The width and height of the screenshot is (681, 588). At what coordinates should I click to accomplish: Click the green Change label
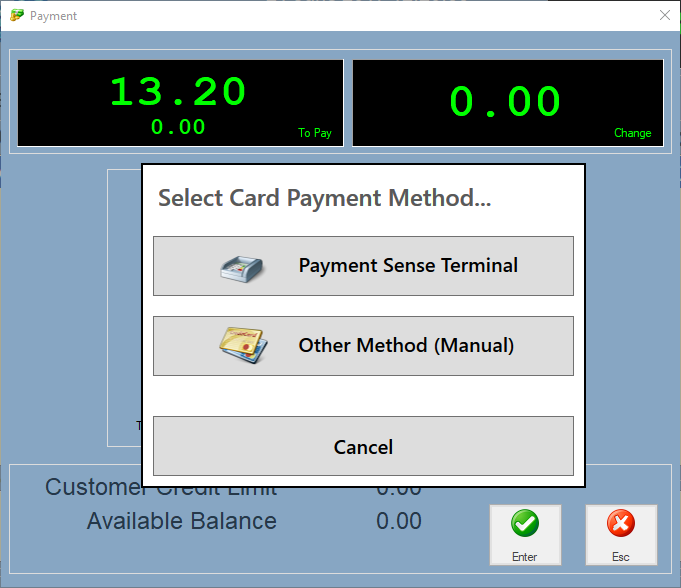(x=632, y=133)
